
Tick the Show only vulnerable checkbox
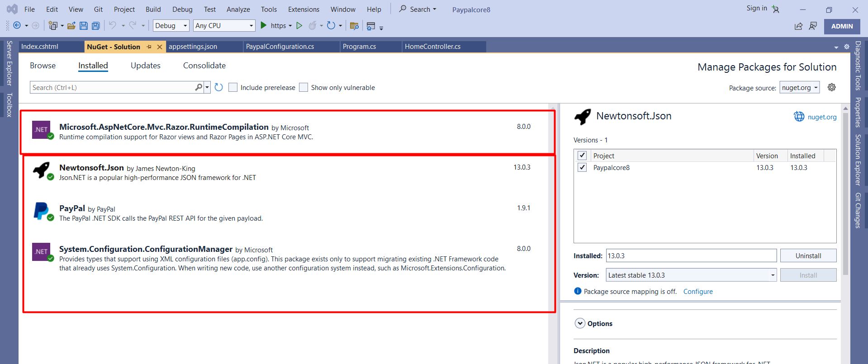tap(304, 87)
